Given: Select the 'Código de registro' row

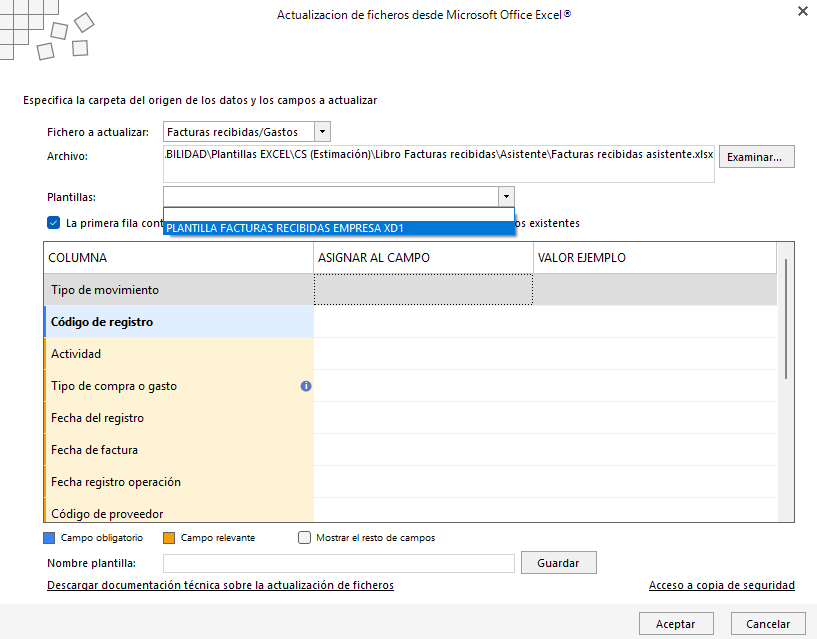Looking at the screenshot, I should 411,322.
